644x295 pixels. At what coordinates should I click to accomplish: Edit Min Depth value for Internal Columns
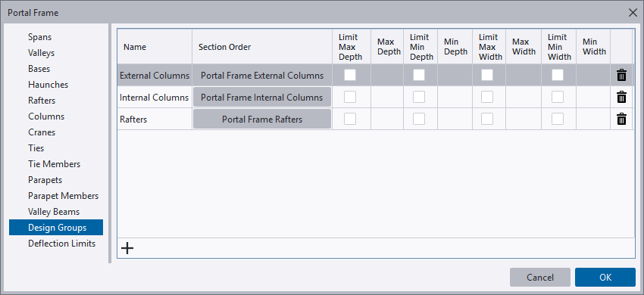click(x=455, y=98)
